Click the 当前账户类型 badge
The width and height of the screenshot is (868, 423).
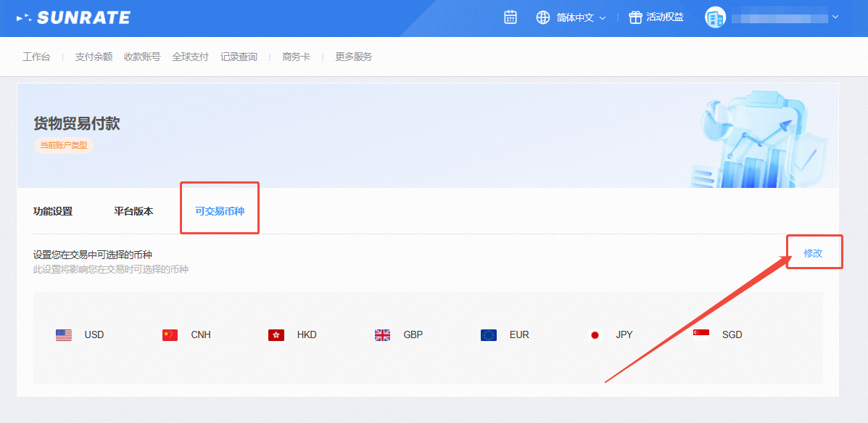pyautogui.click(x=63, y=145)
